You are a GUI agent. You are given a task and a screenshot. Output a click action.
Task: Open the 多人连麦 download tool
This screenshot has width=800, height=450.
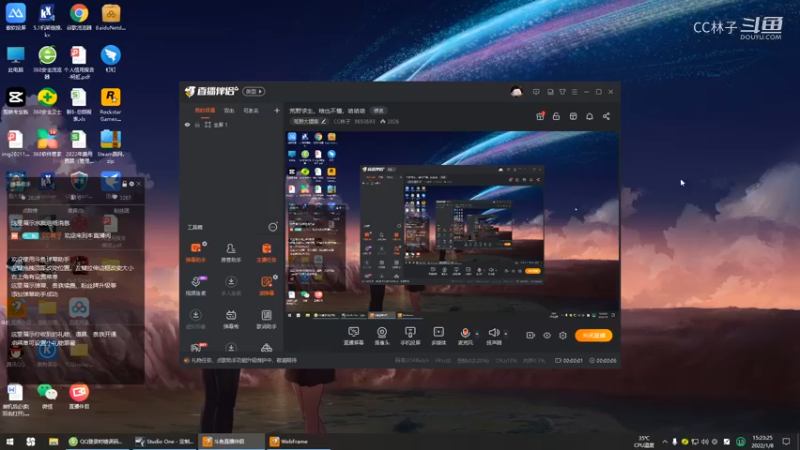[231, 286]
